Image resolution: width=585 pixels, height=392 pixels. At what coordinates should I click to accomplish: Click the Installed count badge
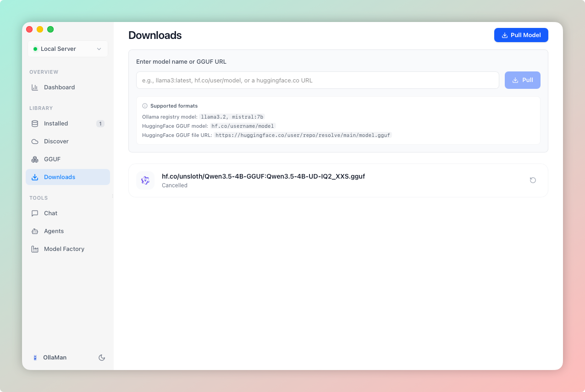[100, 124]
